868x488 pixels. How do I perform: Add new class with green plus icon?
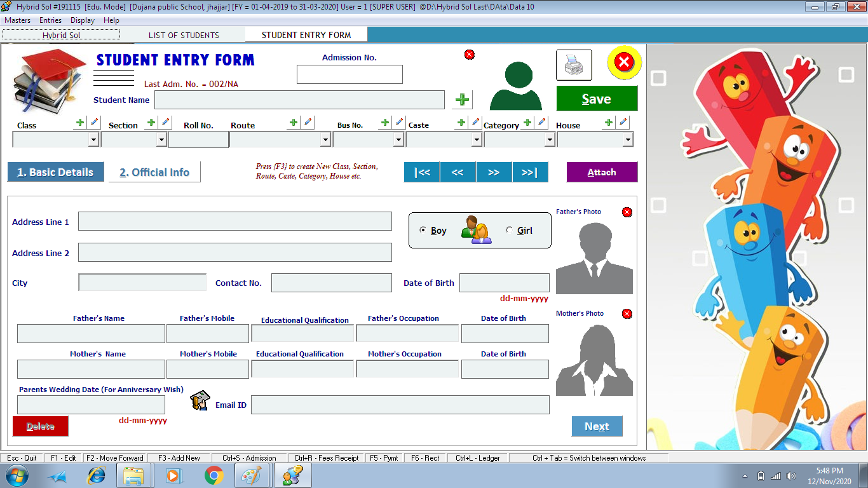[x=80, y=122]
